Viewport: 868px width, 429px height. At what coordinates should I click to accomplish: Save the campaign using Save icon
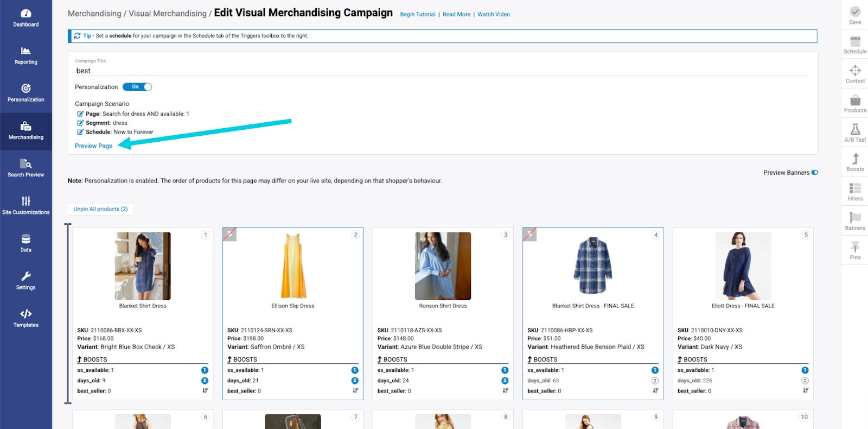(855, 15)
